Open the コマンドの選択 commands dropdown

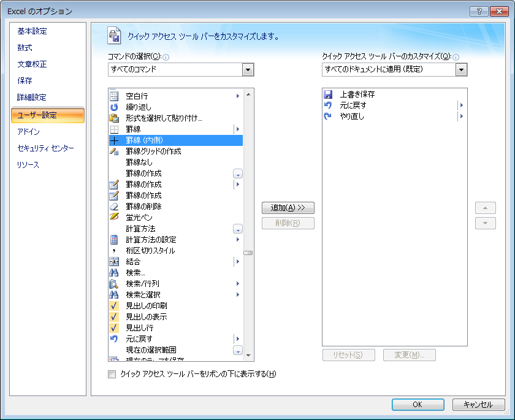tap(248, 69)
